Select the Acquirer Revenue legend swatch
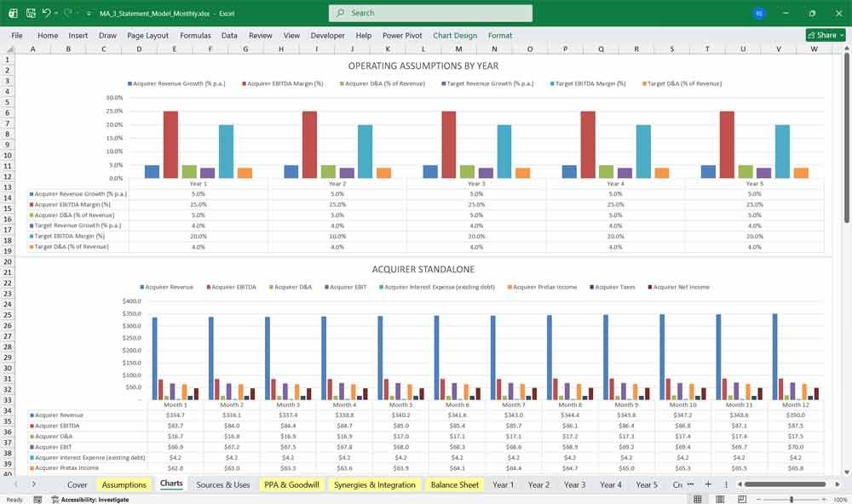 pyautogui.click(x=142, y=287)
